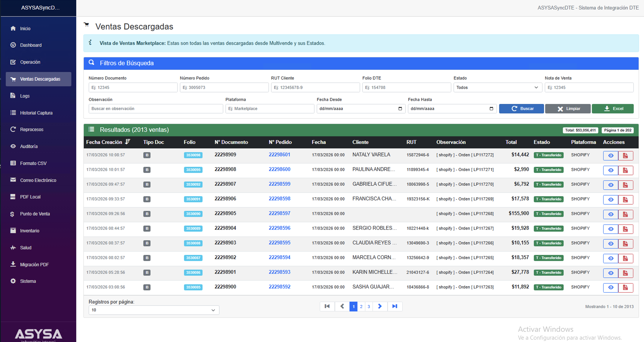Open the Dashboard section
644x342 pixels.
click(31, 45)
